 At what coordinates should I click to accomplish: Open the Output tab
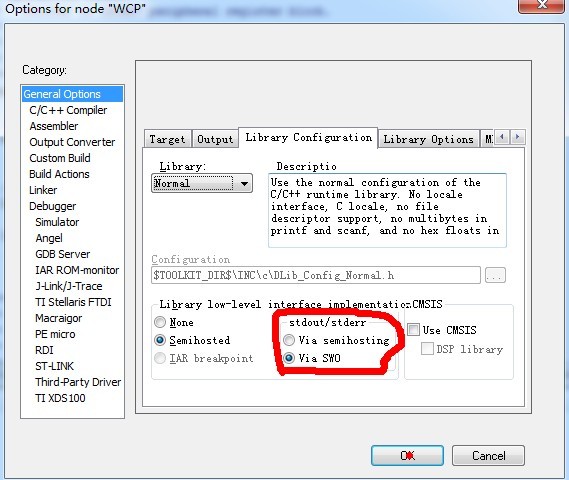(215, 139)
